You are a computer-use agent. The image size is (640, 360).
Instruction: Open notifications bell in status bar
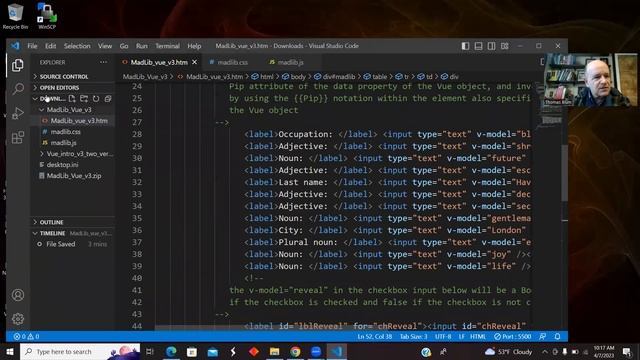(557, 336)
